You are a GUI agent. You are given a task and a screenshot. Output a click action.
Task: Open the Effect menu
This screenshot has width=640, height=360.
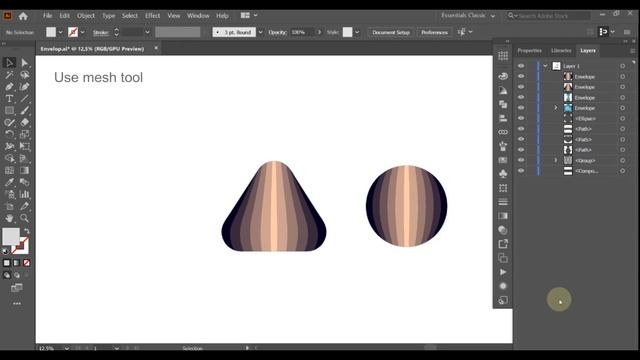pyautogui.click(x=152, y=16)
